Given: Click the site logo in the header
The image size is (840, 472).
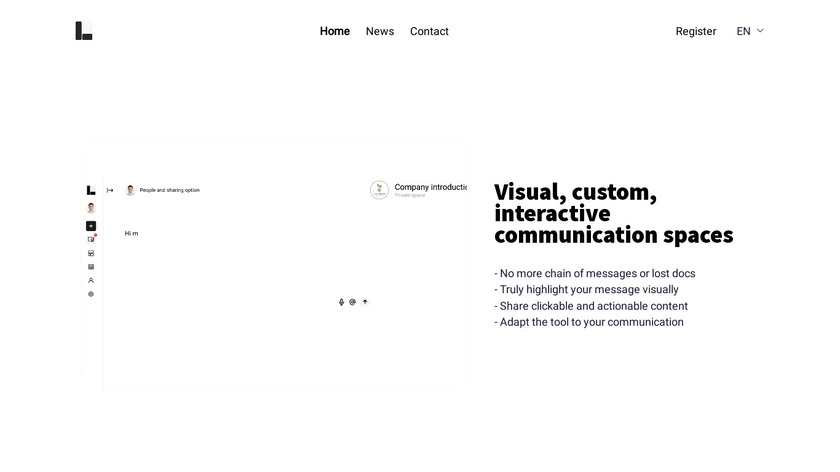Looking at the screenshot, I should pyautogui.click(x=84, y=31).
